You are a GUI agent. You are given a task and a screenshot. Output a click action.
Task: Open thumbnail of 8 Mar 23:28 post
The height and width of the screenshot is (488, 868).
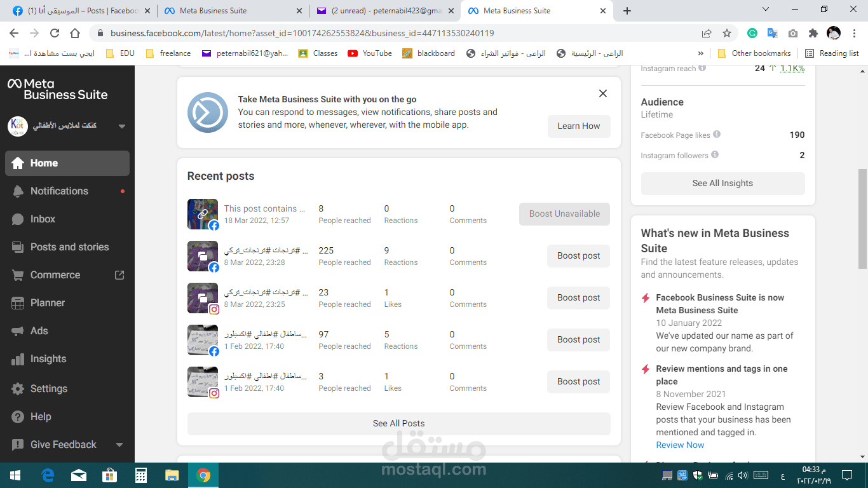point(203,256)
